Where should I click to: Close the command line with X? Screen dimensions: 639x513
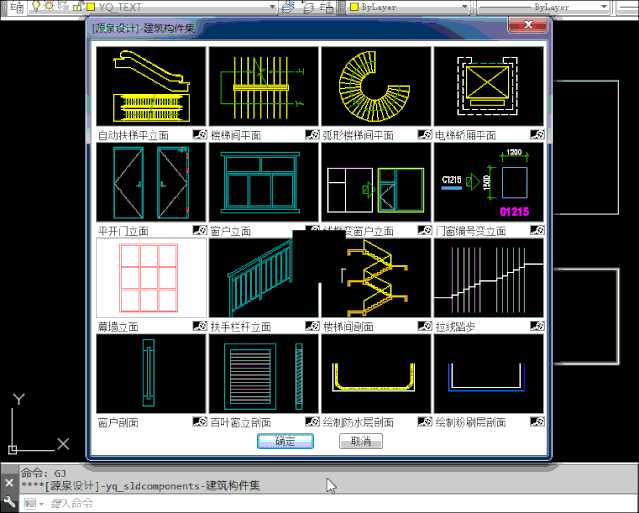tap(9, 483)
